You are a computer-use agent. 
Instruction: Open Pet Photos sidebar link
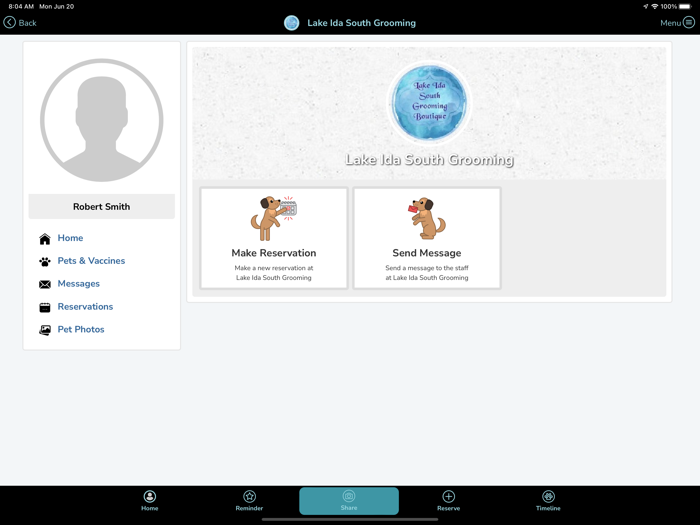(81, 329)
